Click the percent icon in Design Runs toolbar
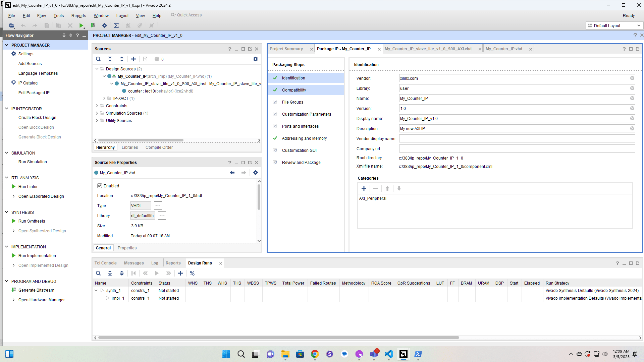Screen dimensions: 644x362 tap(192, 273)
